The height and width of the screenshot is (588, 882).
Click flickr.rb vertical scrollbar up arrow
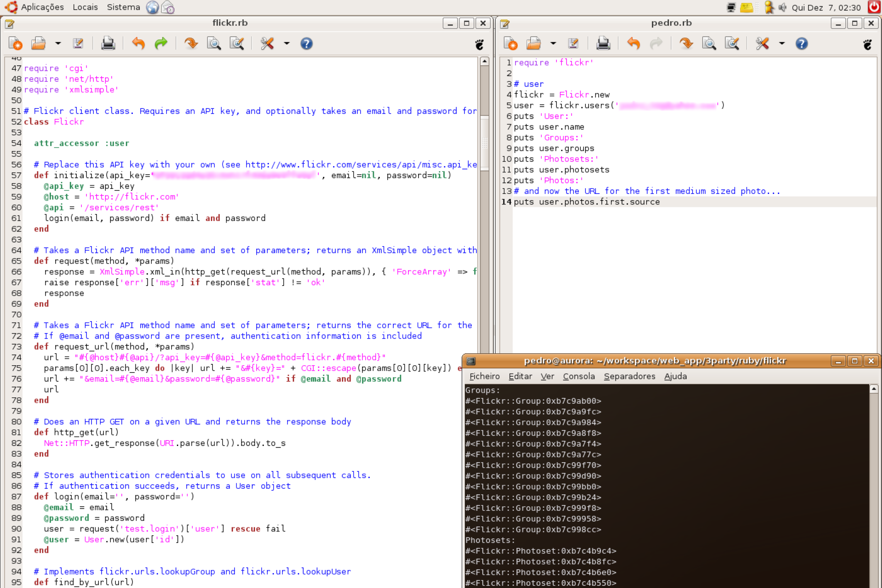484,62
